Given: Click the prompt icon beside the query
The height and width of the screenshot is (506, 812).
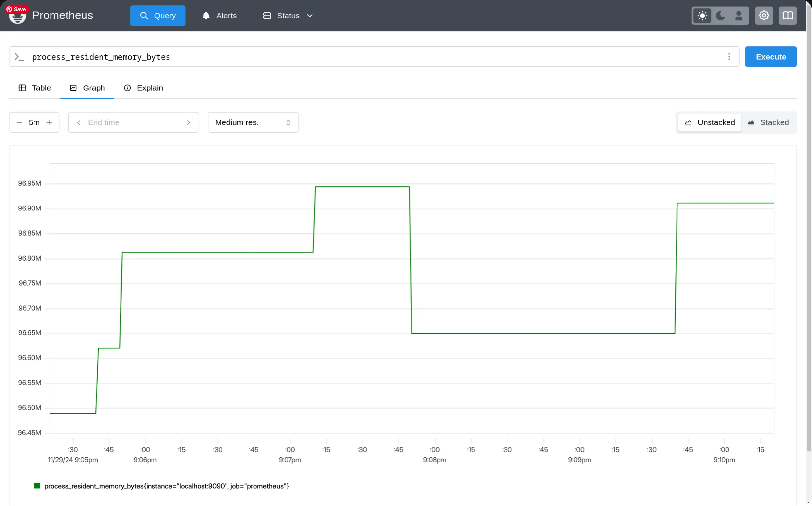Looking at the screenshot, I should pyautogui.click(x=19, y=57).
